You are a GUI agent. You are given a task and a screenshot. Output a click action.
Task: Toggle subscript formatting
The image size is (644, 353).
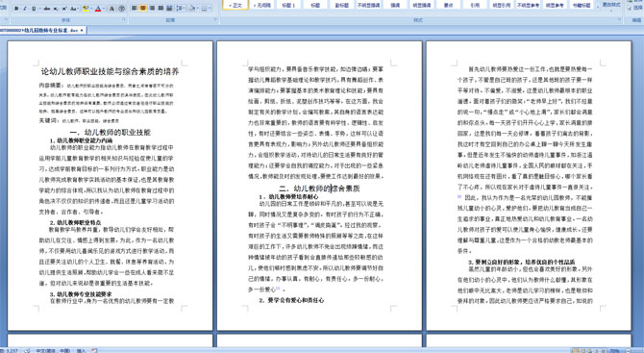click(x=56, y=9)
